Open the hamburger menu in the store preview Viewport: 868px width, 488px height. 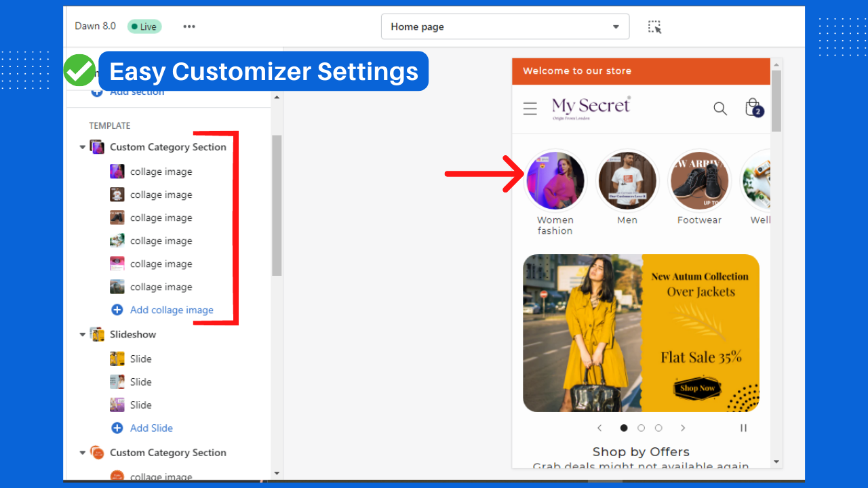[x=530, y=108]
